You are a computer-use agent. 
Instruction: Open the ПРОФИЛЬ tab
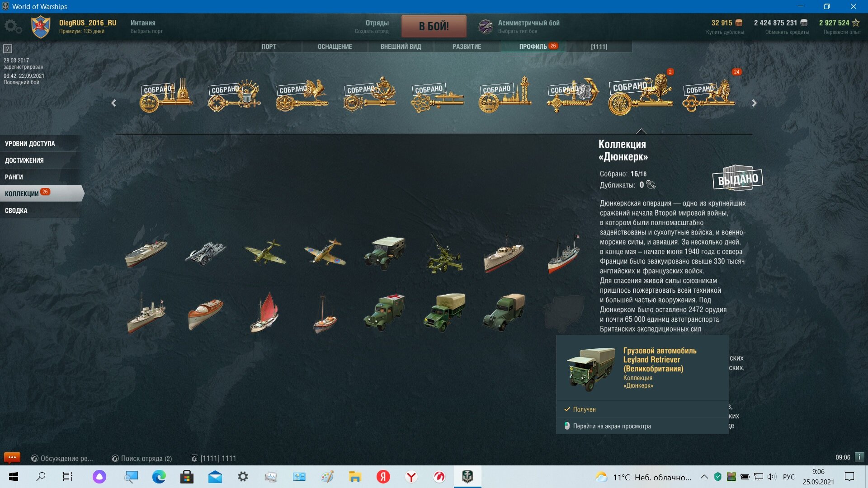pos(533,47)
